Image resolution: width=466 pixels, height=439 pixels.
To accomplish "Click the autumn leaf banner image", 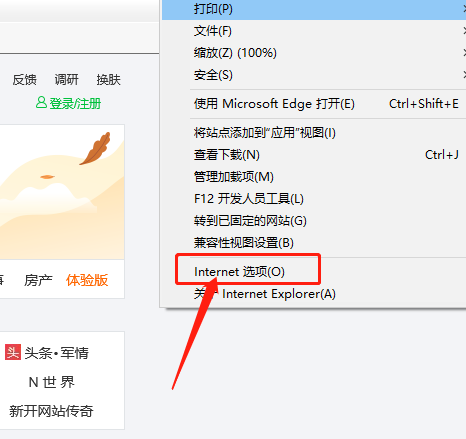I will (62, 192).
